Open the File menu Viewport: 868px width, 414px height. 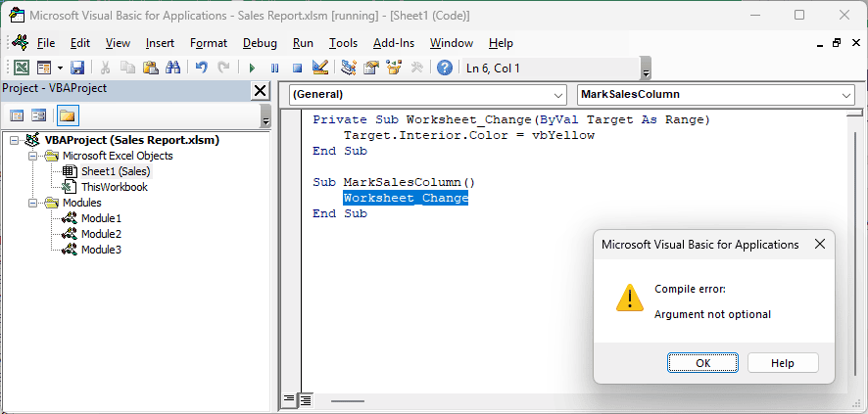pyautogui.click(x=46, y=43)
